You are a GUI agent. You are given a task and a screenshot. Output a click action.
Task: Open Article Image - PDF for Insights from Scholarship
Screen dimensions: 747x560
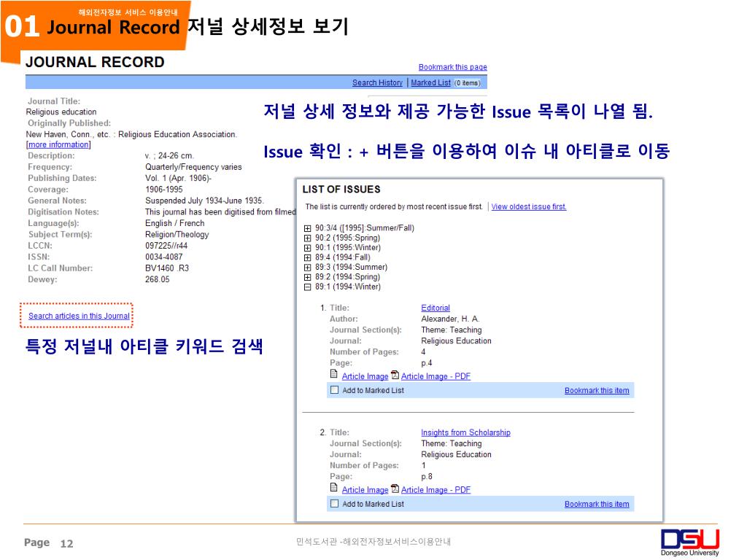(436, 489)
